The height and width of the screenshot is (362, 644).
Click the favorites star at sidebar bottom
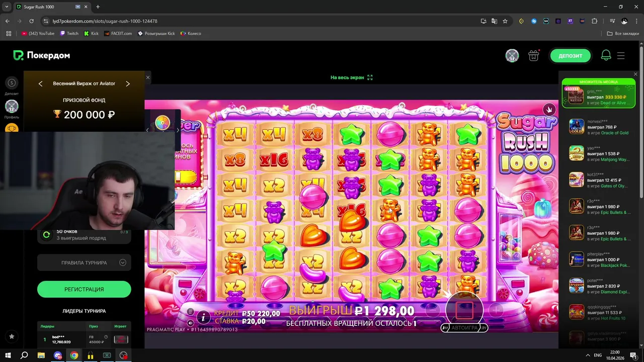pyautogui.click(x=12, y=336)
